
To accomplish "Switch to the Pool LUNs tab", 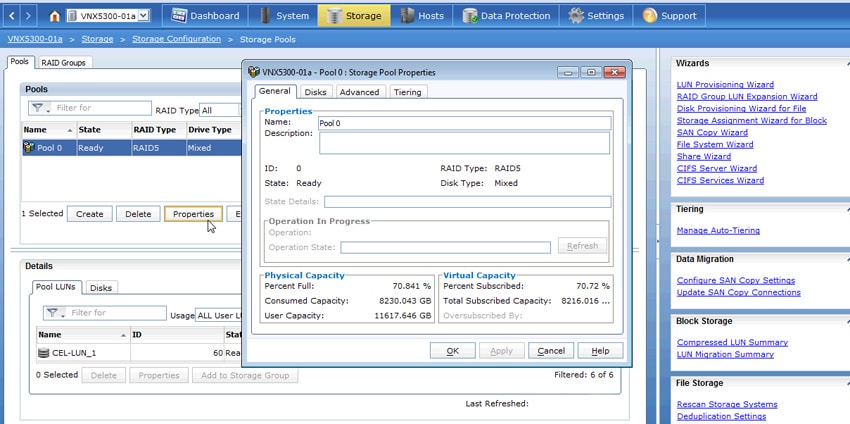I will pyautogui.click(x=55, y=287).
